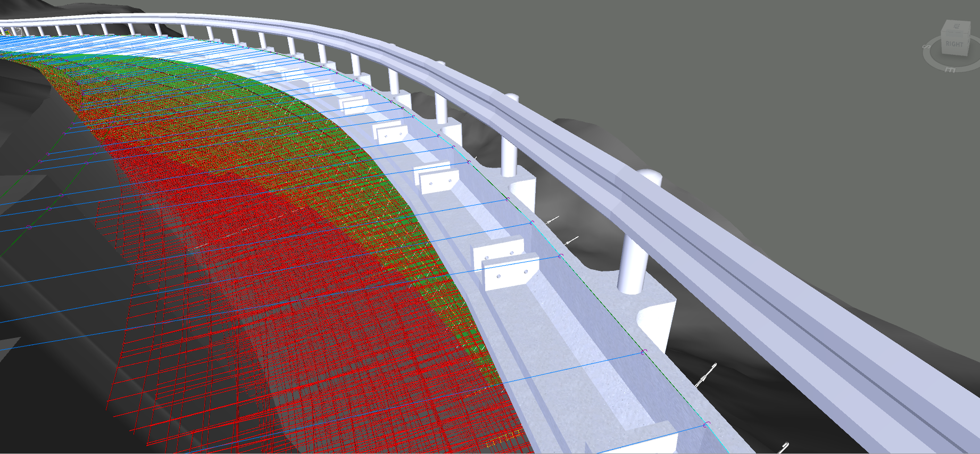This screenshot has width=980, height=454.
Task: Click the S compass direction label
Action: pos(927,47)
